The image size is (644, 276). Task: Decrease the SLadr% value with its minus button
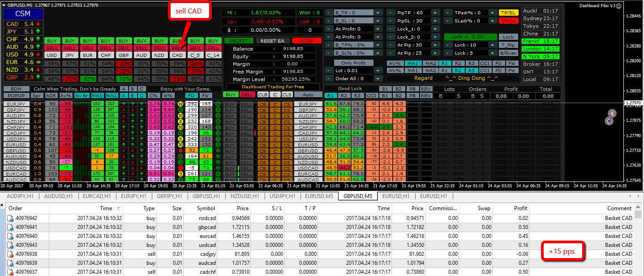(447, 21)
